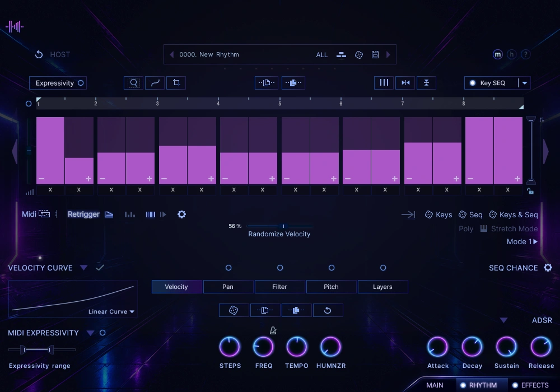Paste the sequence in the top toolbar
Image resolution: width=560 pixels, height=392 pixels.
tap(293, 83)
